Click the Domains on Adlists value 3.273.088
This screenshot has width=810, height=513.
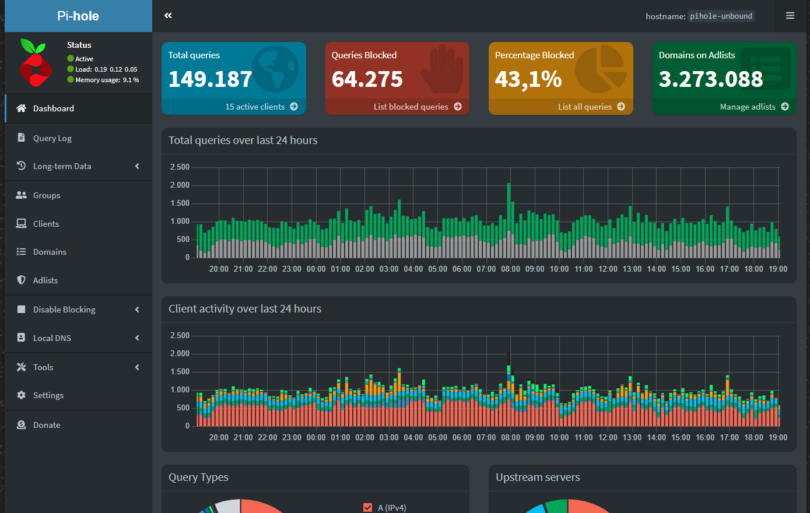(x=710, y=79)
